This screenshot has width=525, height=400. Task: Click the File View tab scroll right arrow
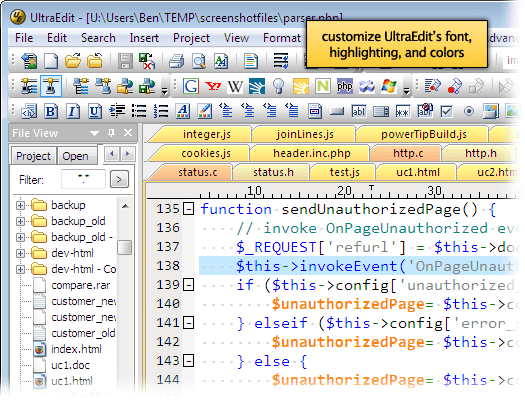point(128,154)
